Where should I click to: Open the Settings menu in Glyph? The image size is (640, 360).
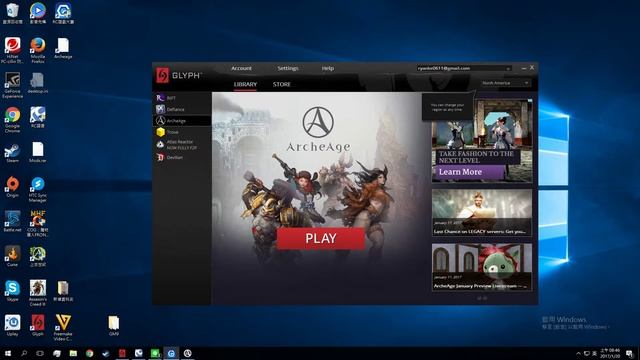[x=288, y=68]
